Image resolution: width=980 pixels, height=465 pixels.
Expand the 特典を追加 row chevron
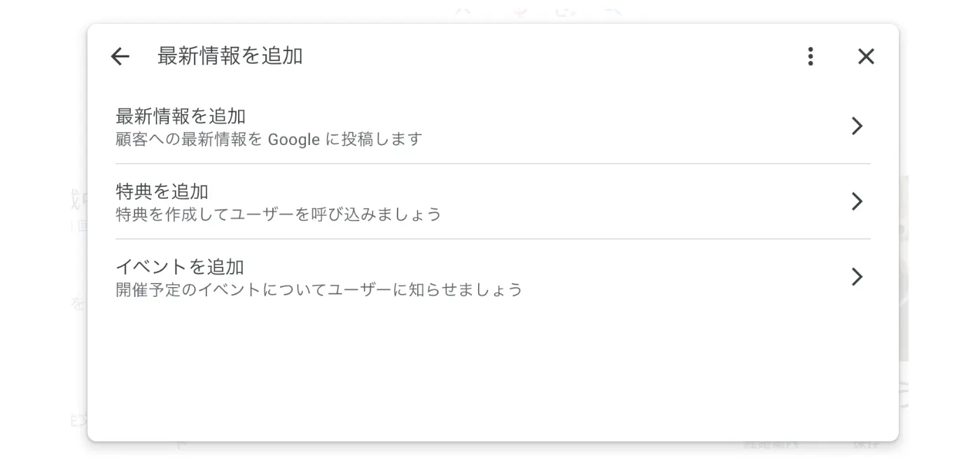(857, 202)
